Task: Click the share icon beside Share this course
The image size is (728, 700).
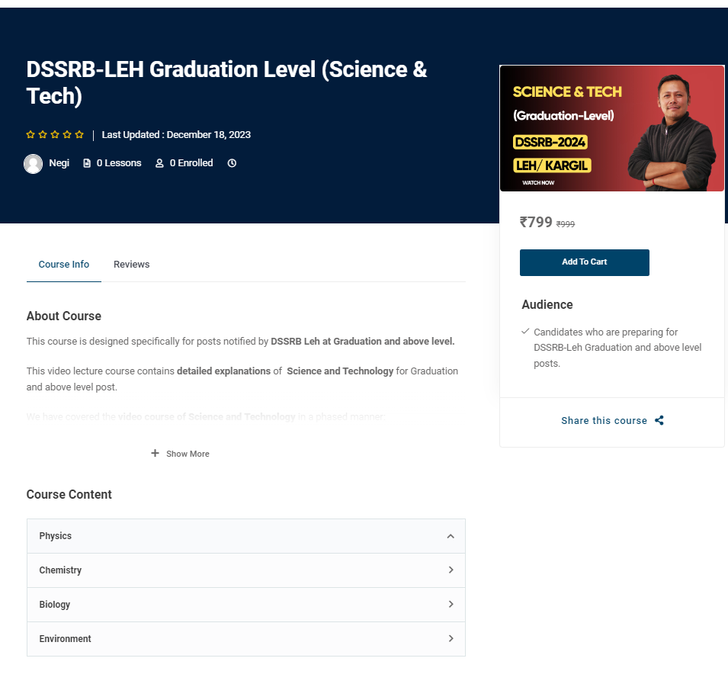Action: tap(659, 420)
